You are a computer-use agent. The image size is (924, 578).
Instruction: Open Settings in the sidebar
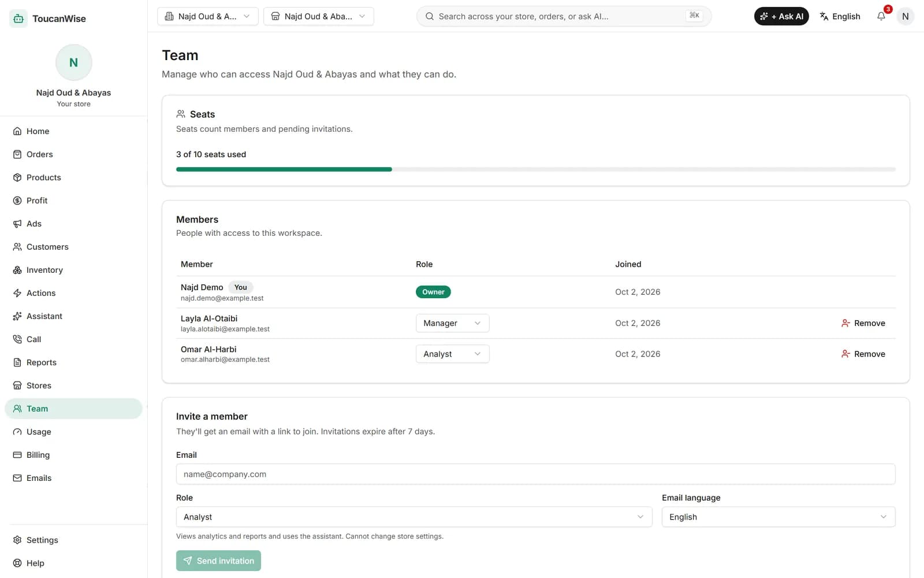click(73, 540)
